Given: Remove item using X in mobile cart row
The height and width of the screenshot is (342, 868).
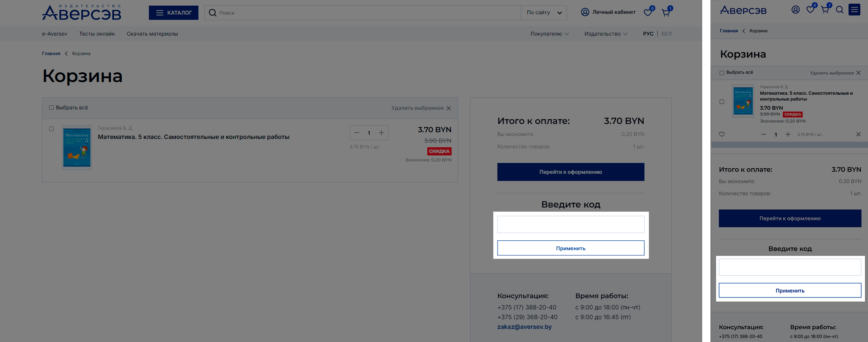Looking at the screenshot, I should (858, 135).
